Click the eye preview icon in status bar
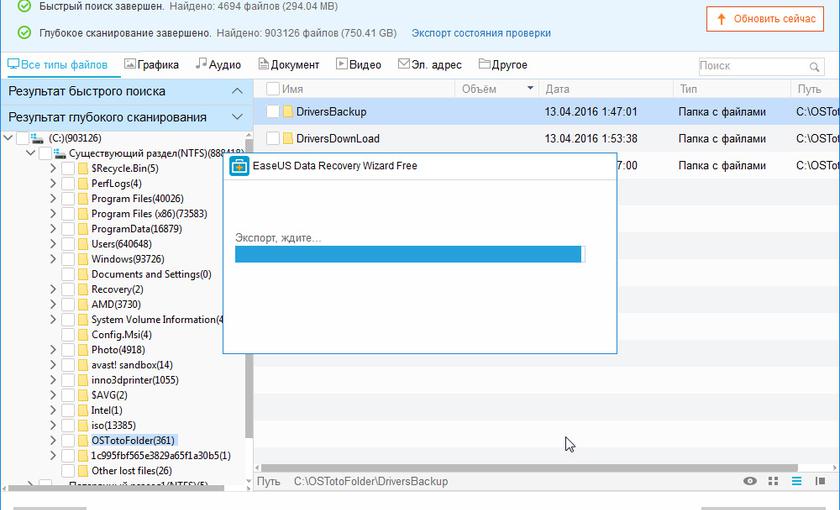This screenshot has width=840, height=510. pyautogui.click(x=750, y=481)
